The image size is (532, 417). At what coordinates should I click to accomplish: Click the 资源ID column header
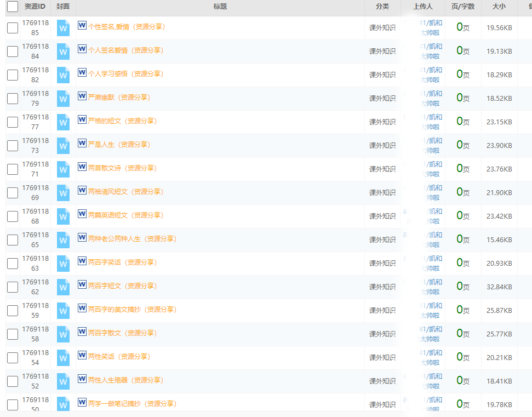tap(35, 7)
